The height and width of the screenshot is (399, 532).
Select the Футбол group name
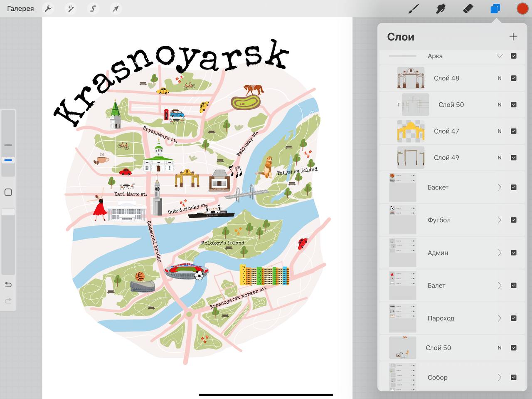coord(439,220)
